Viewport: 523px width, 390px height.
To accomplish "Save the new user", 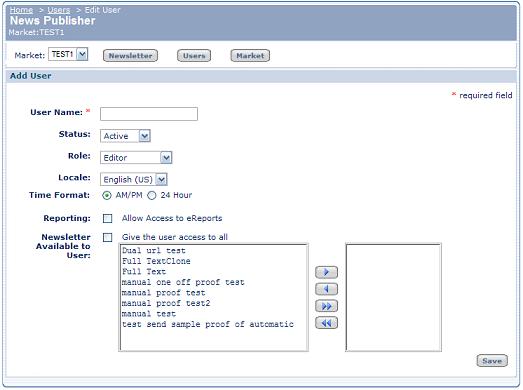I will click(492, 361).
